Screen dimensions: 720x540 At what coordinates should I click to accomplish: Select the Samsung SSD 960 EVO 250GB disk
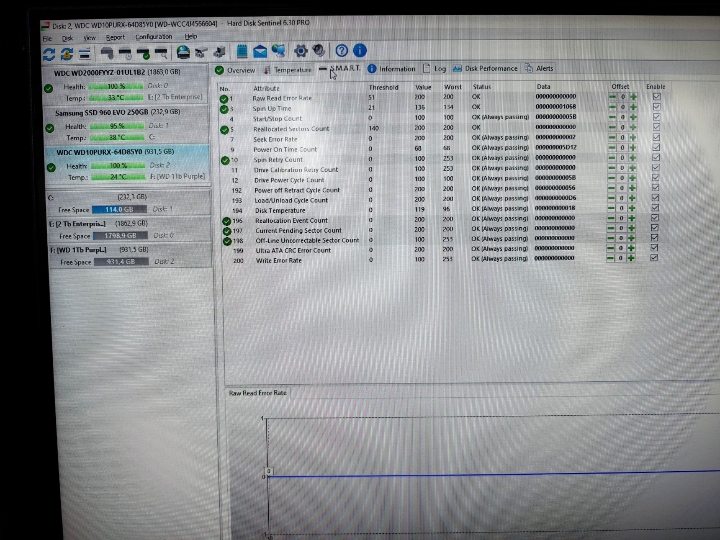click(x=127, y=125)
